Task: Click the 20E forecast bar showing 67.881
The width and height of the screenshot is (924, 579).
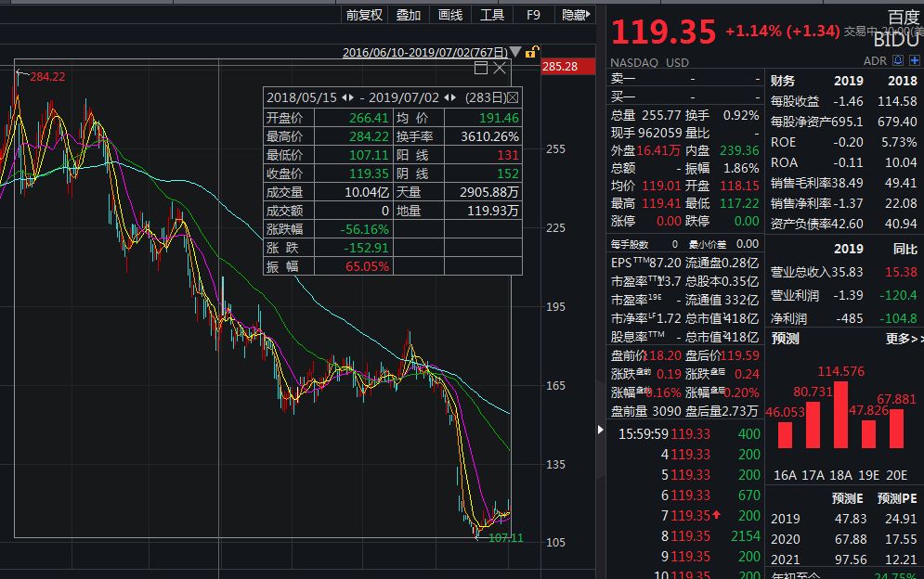Action: tap(896, 428)
